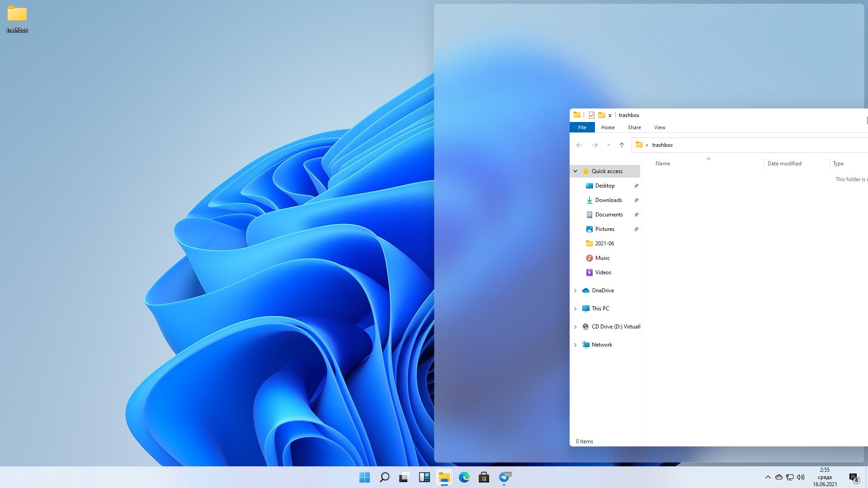This screenshot has height=488, width=868.
Task: Expand the CD Drive (D:) tree node
Action: (x=575, y=327)
